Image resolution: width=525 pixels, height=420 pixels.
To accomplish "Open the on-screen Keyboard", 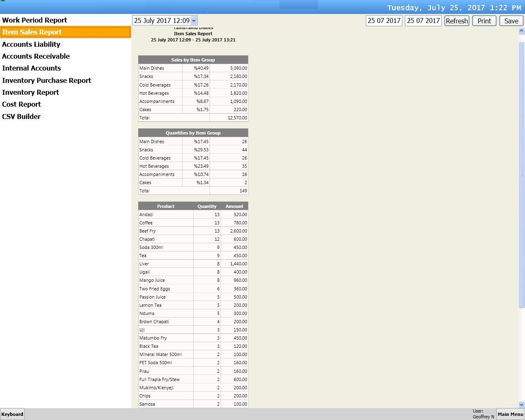I will (12, 414).
